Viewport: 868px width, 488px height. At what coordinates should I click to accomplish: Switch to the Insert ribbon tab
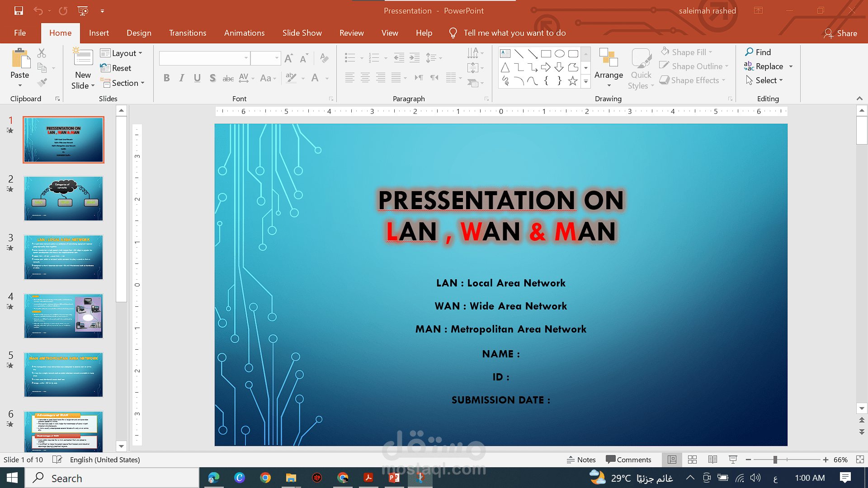coord(99,33)
